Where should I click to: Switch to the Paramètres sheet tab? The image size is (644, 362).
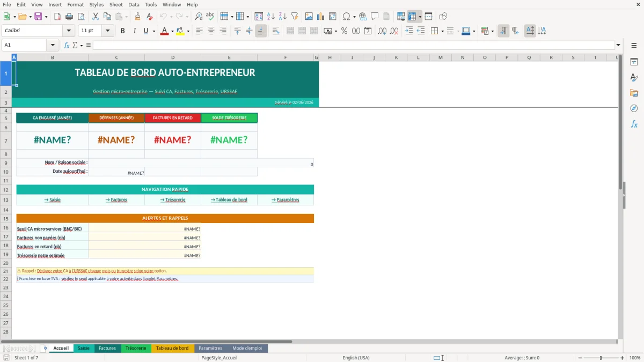click(x=210, y=348)
